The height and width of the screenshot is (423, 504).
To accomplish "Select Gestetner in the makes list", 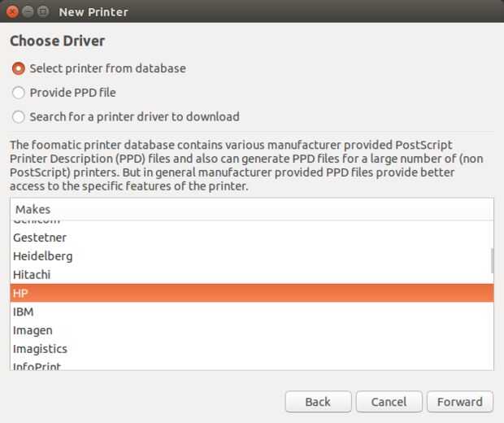I will [40, 238].
